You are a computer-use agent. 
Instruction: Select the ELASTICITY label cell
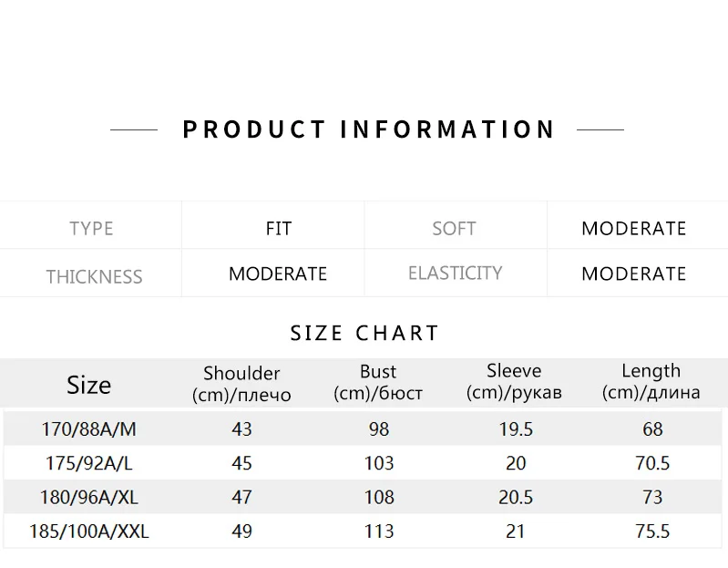[455, 273]
